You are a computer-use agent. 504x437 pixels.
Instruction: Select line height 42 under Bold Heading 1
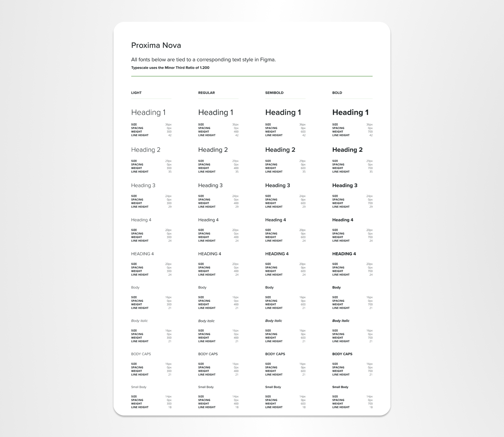(x=371, y=135)
